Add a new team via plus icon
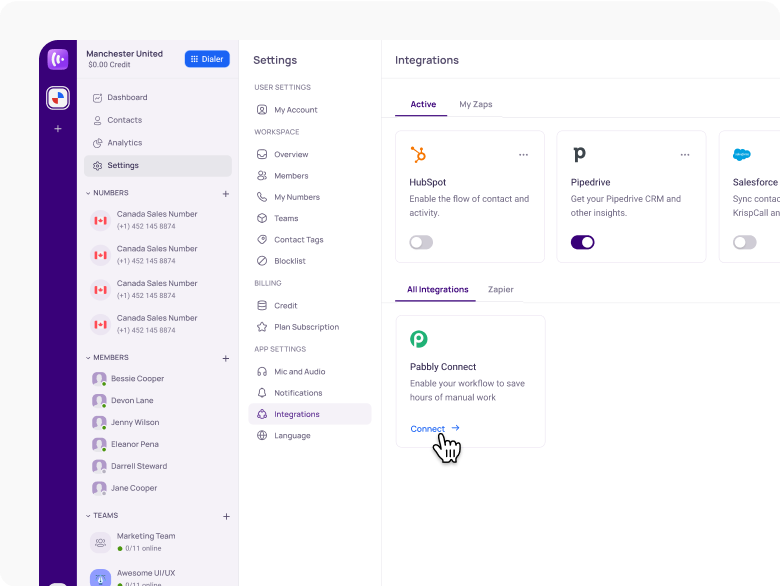The width and height of the screenshot is (780, 586). (x=226, y=516)
